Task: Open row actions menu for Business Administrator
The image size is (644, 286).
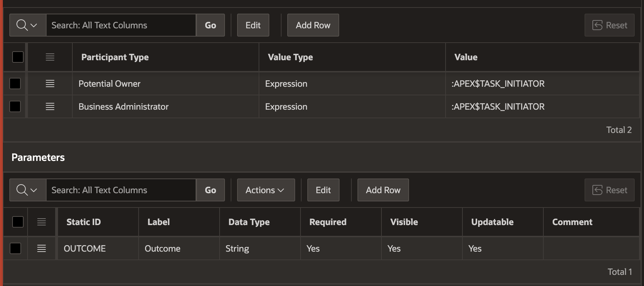Action: (50, 106)
